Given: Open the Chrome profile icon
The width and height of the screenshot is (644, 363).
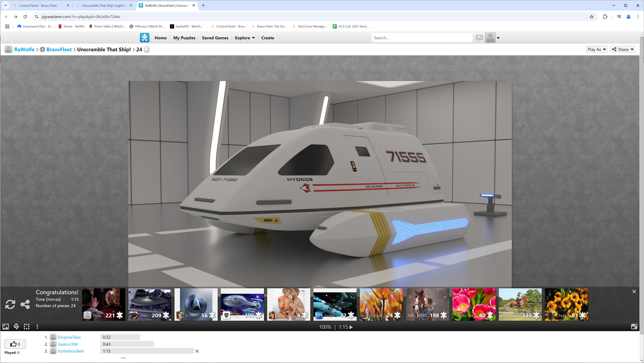Looking at the screenshot, I should tap(629, 17).
